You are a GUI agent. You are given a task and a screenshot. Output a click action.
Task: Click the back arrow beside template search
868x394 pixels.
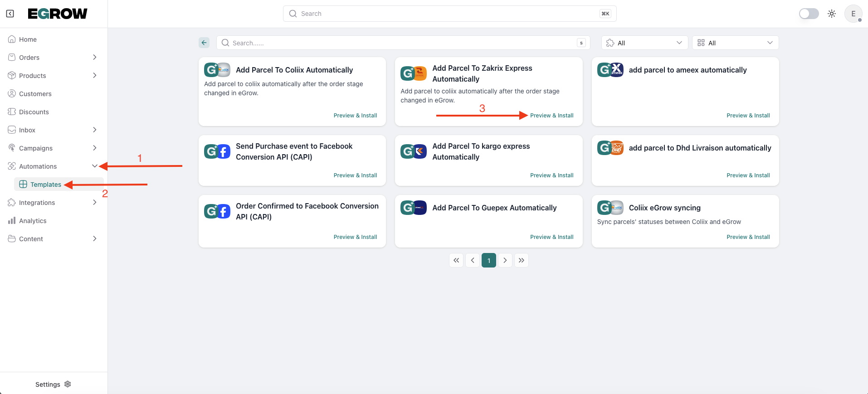(204, 43)
